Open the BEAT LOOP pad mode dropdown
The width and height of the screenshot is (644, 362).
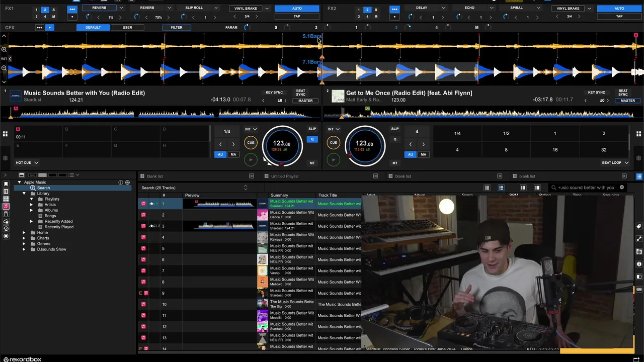point(615,163)
